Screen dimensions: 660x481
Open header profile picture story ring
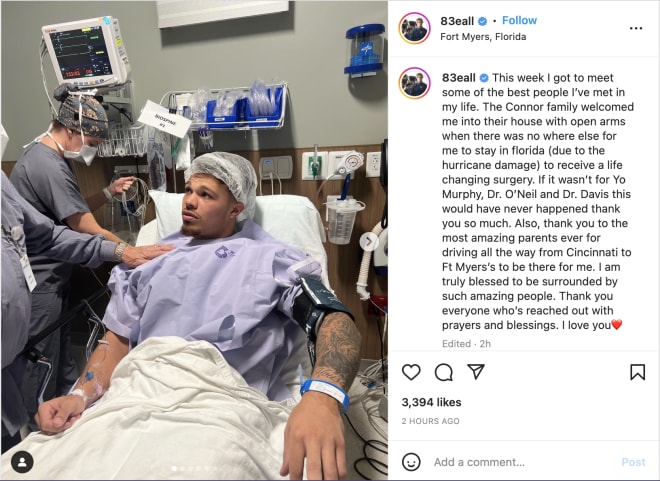[414, 28]
